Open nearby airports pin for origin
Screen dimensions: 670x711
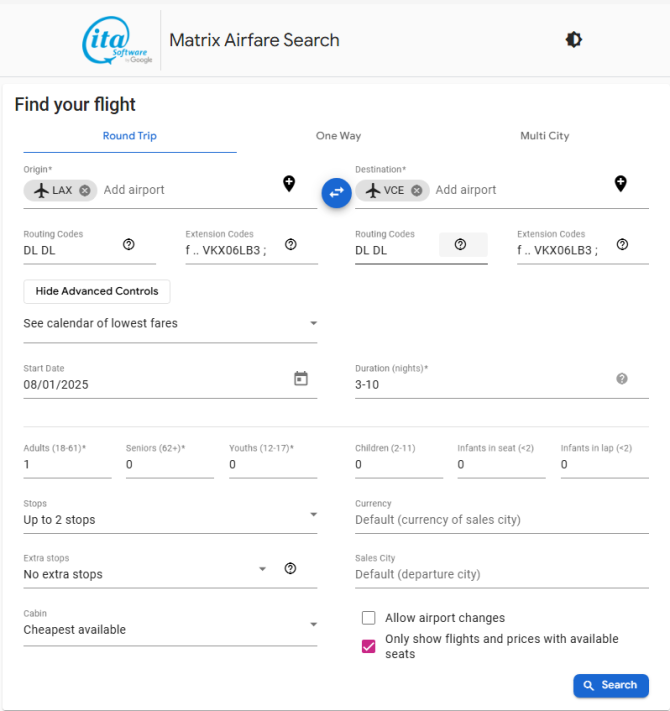coord(289,184)
